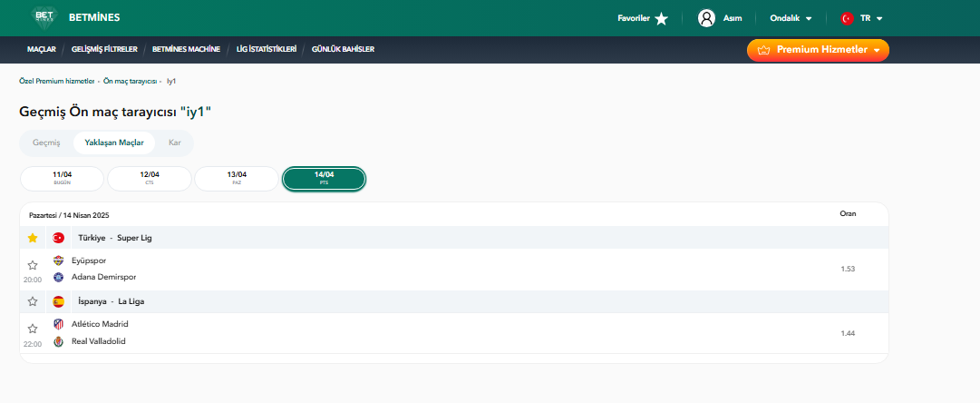980x403 pixels.
Task: Click the Real Valladolid team crest
Action: 58,341
